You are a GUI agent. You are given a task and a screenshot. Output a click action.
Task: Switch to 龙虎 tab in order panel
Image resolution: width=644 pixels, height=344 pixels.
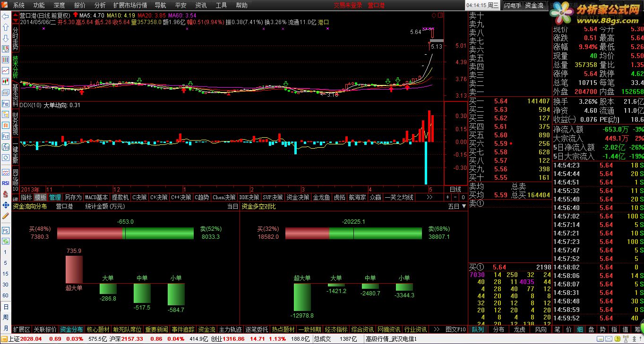[520, 329]
